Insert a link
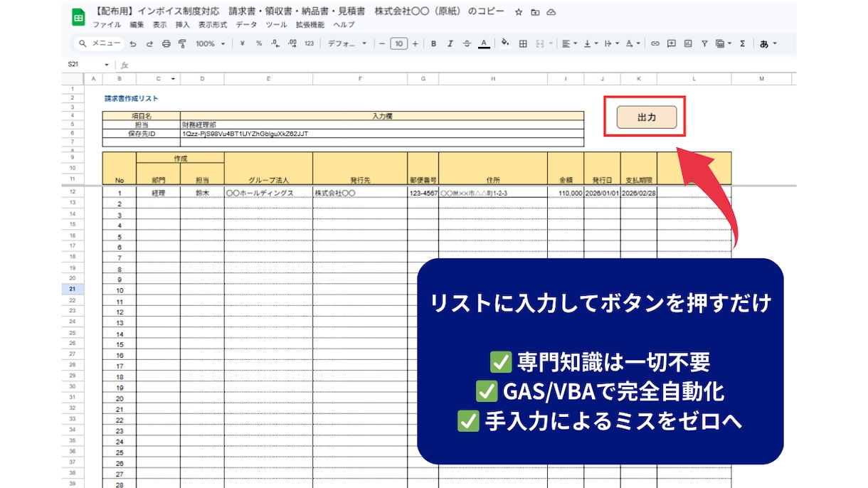Screen dimensions: 868x488 [655, 43]
